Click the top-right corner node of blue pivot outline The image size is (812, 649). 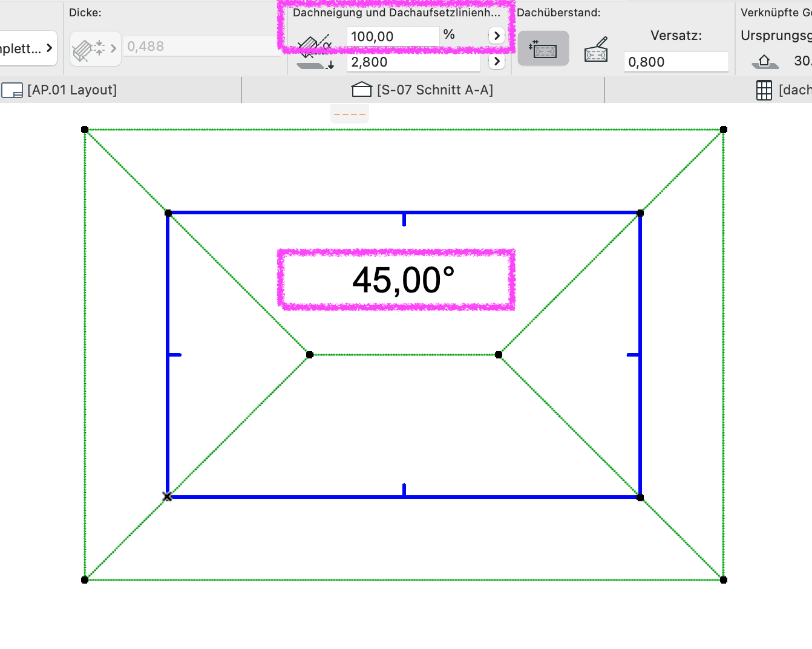[x=640, y=213]
